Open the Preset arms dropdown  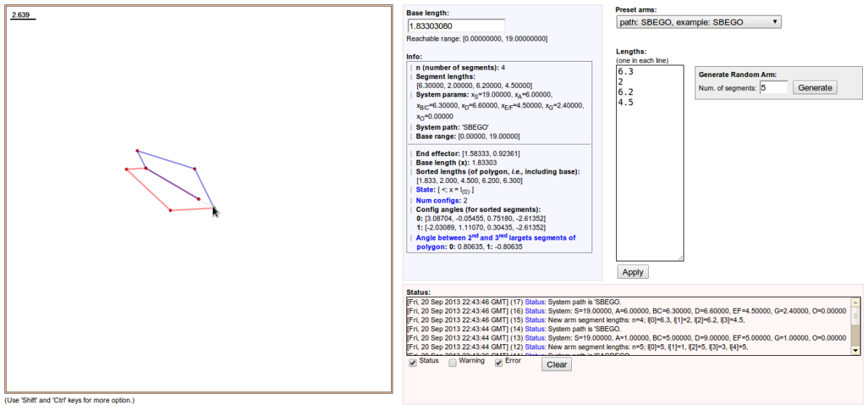point(698,23)
